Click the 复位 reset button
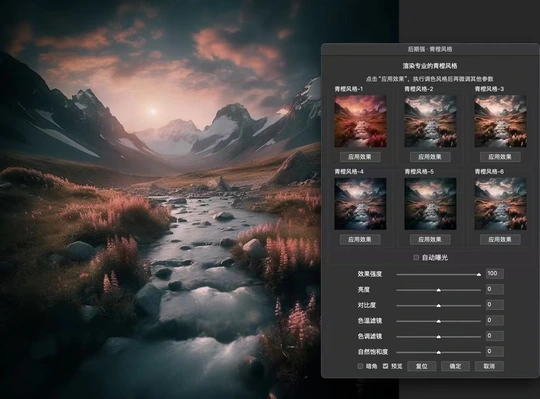Screen dimensions: 540x399 click(x=422, y=366)
